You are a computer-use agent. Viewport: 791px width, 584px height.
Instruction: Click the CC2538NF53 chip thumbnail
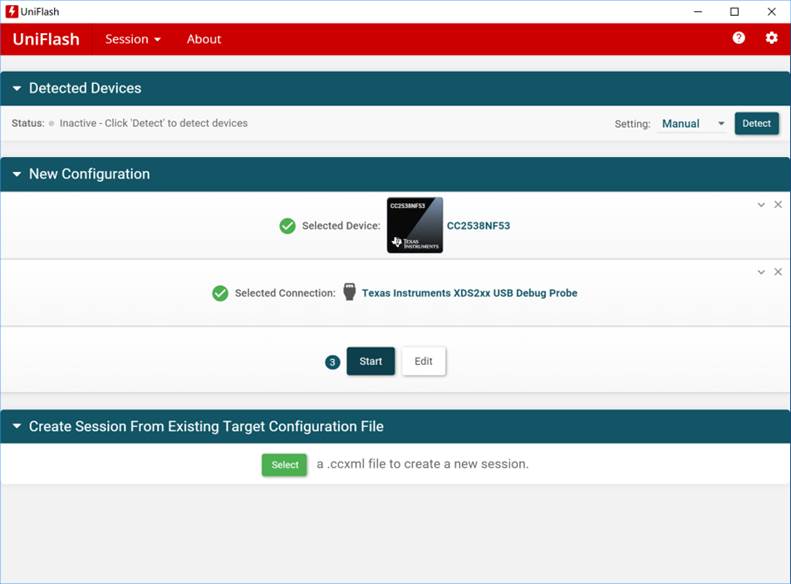[414, 225]
